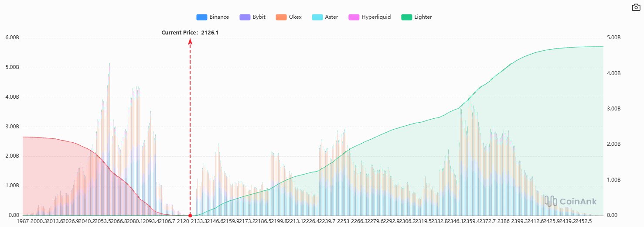Screen dimensions: 644x227
Task: Click x-axis price label 2120
Action: tap(184, 222)
